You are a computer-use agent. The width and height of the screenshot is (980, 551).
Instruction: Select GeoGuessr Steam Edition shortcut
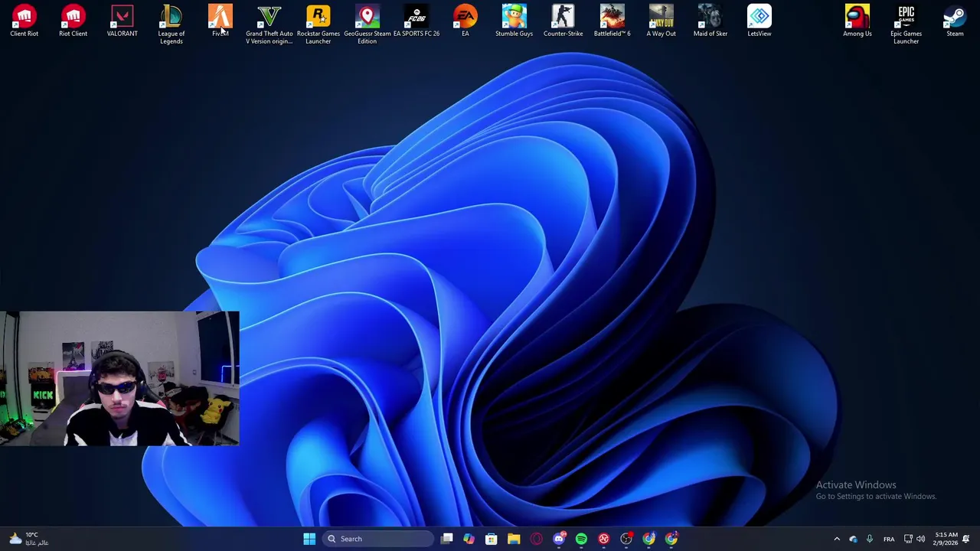click(367, 24)
